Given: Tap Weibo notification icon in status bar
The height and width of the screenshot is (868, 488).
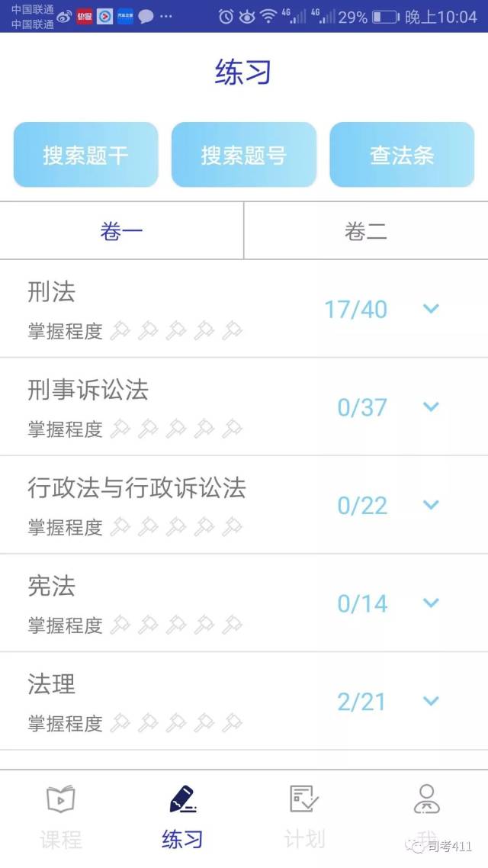Looking at the screenshot, I should [64, 17].
